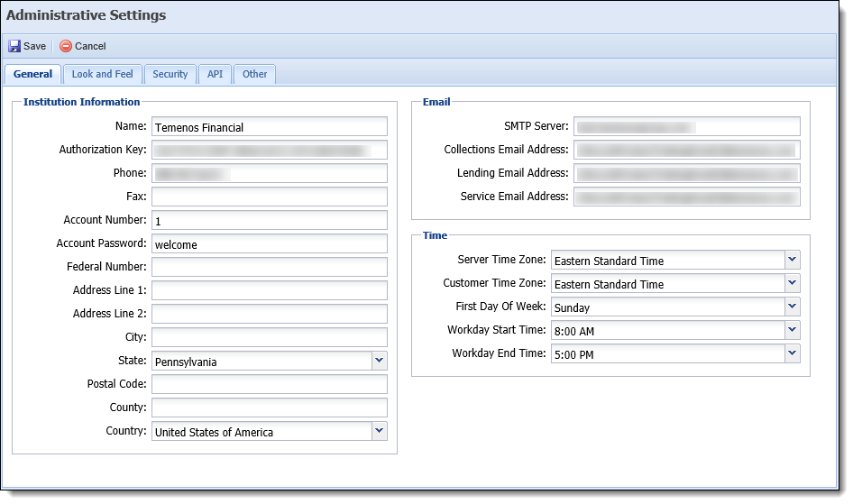This screenshot has width=853, height=504.
Task: Click the Lending Email Address field
Action: 686,173
